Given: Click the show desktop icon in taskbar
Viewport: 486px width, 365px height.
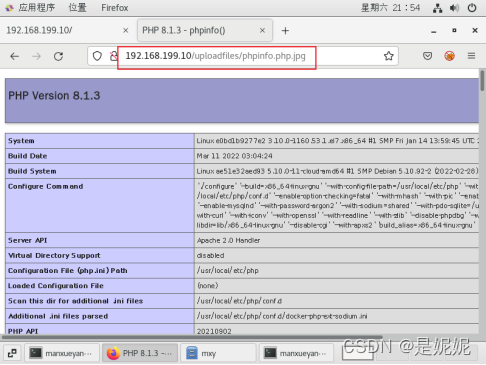Looking at the screenshot, I should pos(12,353).
